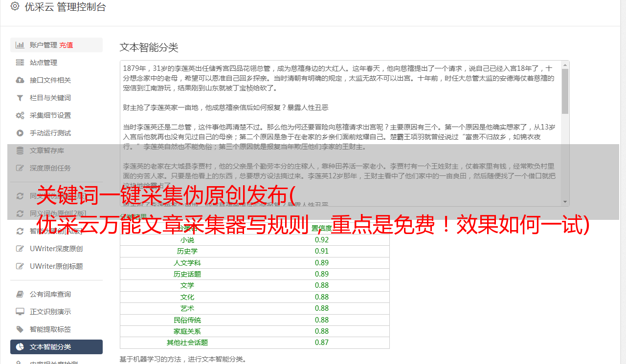This screenshot has width=626, height=364.
Task: Click the 0.88 value in 文学 row
Action: click(x=322, y=285)
